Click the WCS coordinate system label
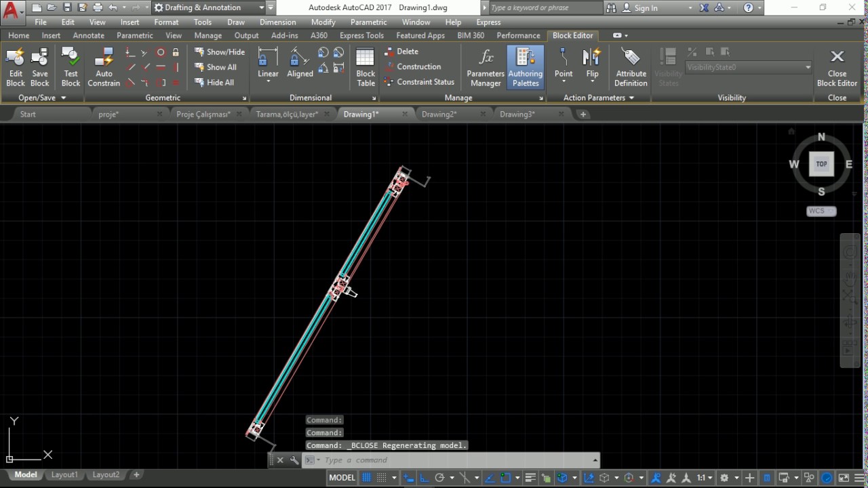 pos(821,211)
